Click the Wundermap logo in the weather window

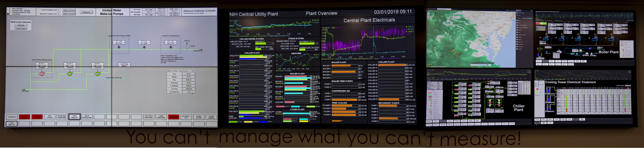click(432, 9)
